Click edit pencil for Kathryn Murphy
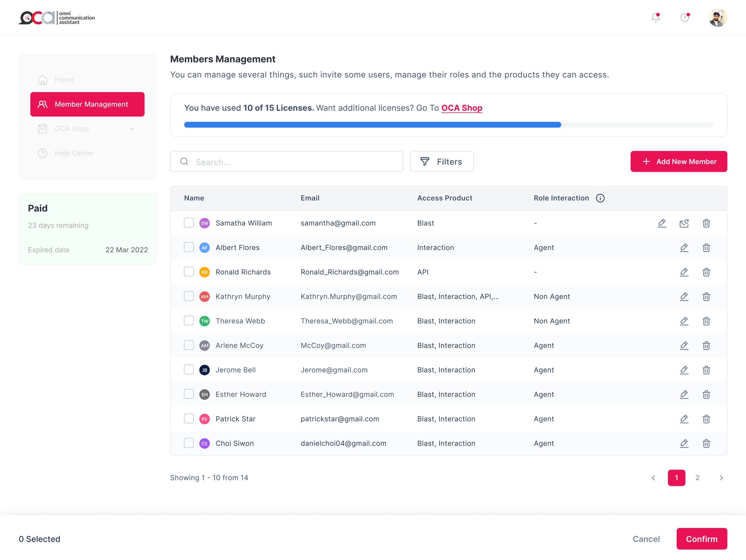 [x=684, y=297]
